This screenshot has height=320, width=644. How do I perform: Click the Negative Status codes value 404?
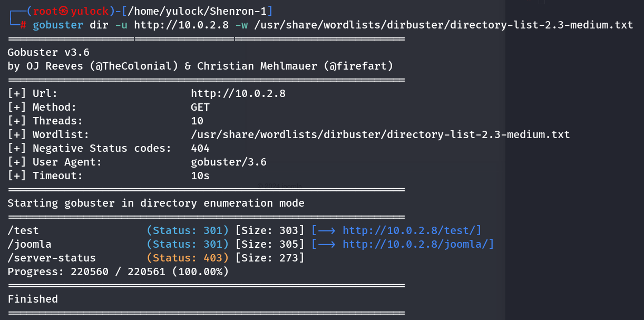coord(200,148)
